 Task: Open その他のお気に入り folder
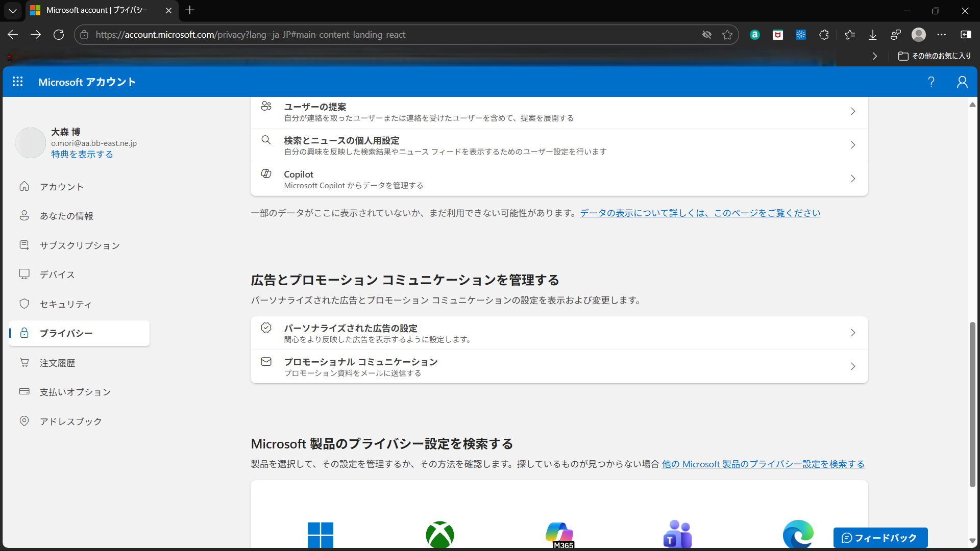(x=935, y=56)
